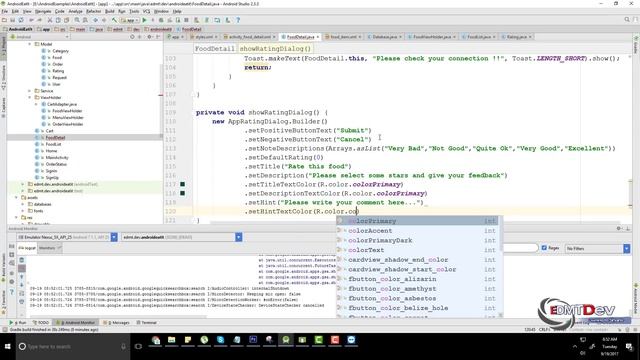This screenshot has width=640, height=360.
Task: Click the showRatingDialog() breadcrumb
Action: coord(275,49)
